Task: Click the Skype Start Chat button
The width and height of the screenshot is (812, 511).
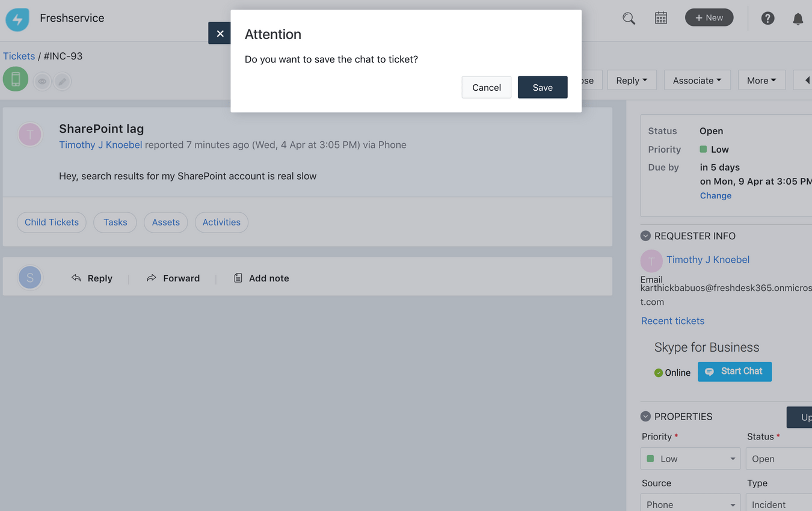Action: (x=734, y=372)
